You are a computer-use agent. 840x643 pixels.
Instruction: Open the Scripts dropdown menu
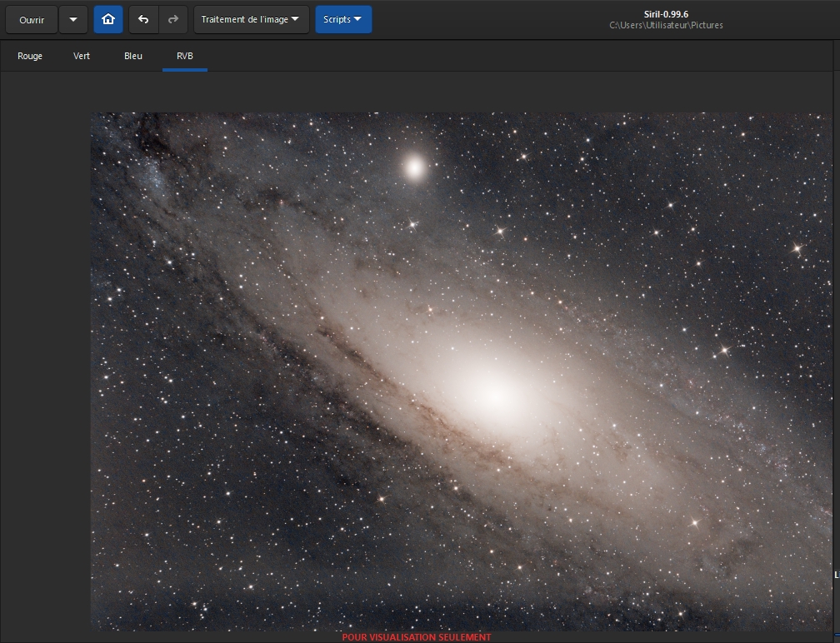[343, 20]
